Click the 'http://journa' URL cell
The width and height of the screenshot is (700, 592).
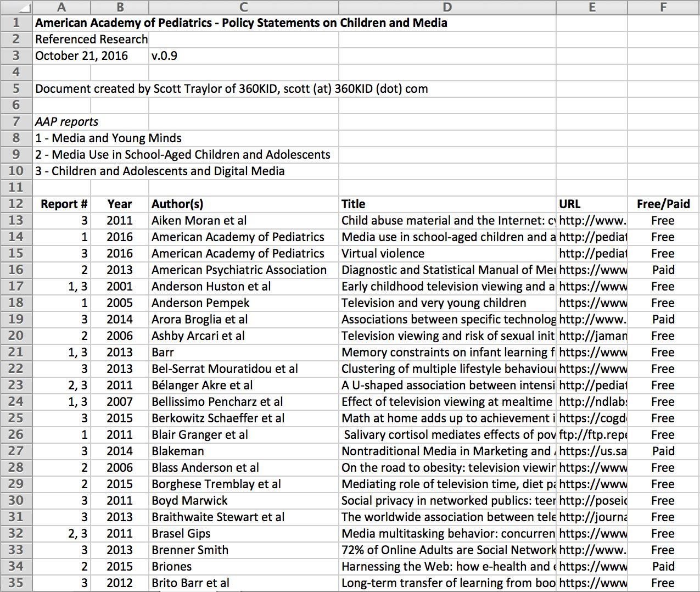[x=592, y=517]
